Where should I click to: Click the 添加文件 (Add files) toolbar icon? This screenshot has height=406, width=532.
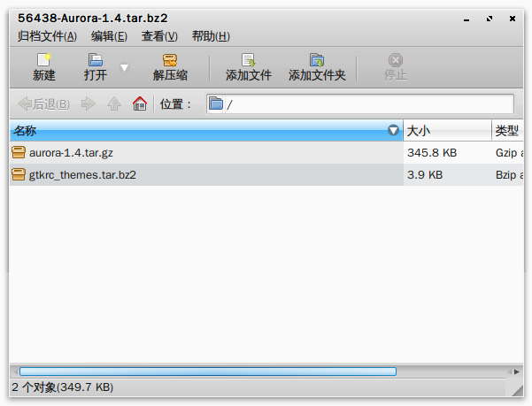249,60
